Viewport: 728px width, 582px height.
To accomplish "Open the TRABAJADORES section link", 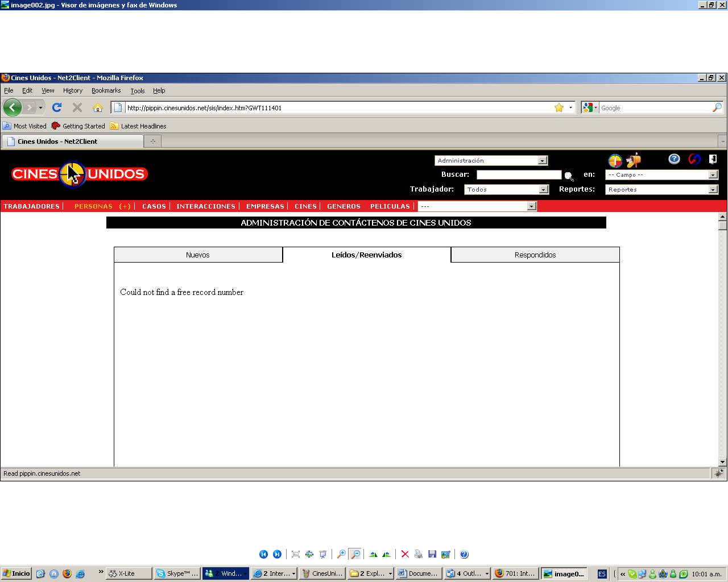I will [x=32, y=206].
